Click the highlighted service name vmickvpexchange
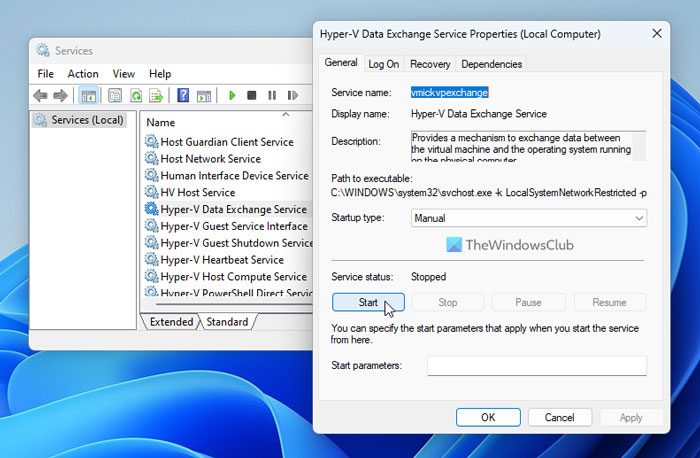This screenshot has width=700, height=458. (450, 92)
